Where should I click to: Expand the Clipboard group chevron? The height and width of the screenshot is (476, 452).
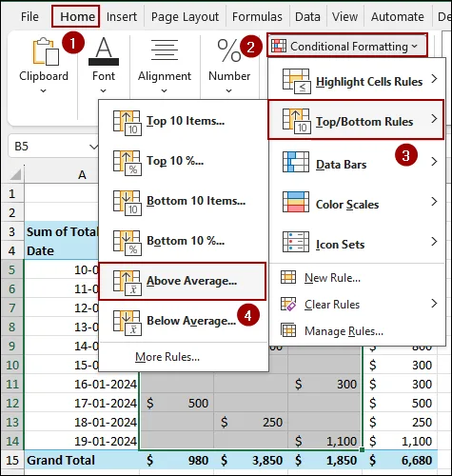pyautogui.click(x=44, y=91)
